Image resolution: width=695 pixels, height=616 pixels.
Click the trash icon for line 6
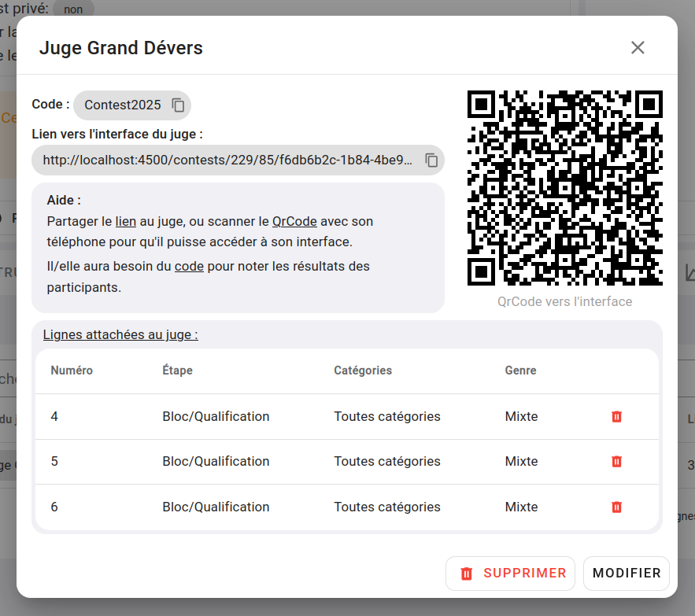(616, 507)
